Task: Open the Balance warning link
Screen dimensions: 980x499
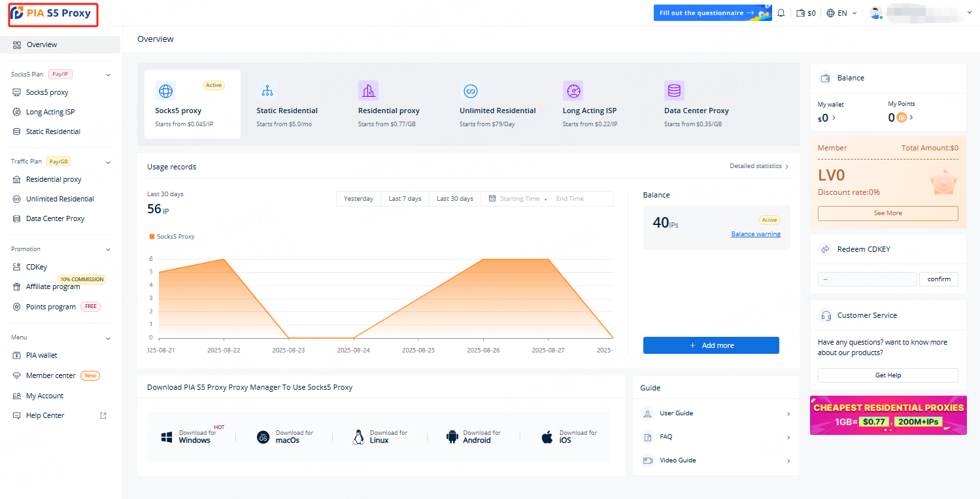Action: 755,234
